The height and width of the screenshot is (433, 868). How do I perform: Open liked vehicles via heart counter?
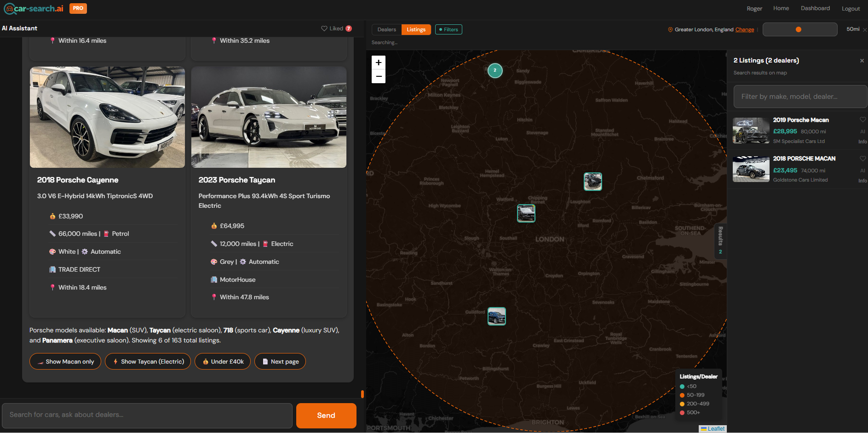coord(336,28)
